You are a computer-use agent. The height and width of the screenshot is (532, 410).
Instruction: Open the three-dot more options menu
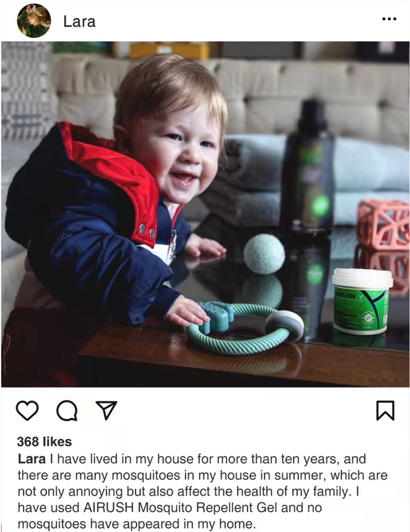click(x=389, y=19)
